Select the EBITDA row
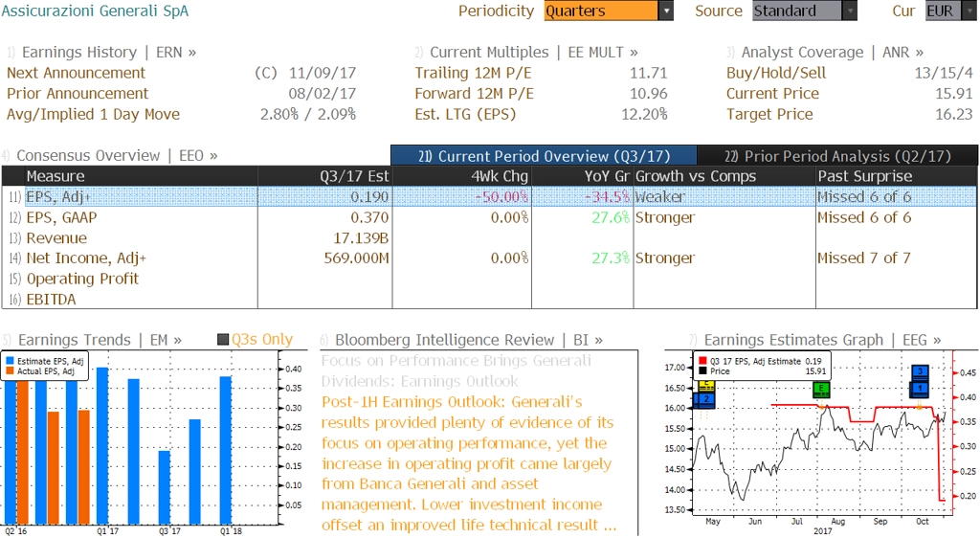This screenshot has width=980, height=538. [489, 300]
